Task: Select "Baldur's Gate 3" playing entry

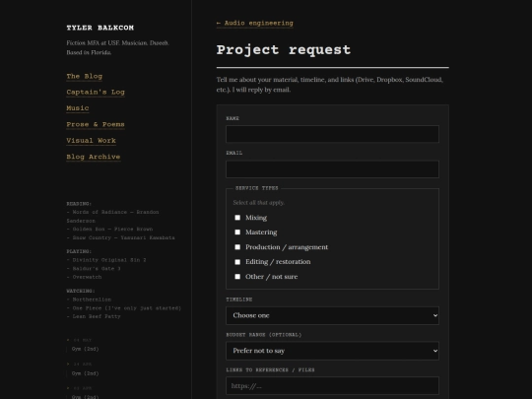Action: pos(94,268)
